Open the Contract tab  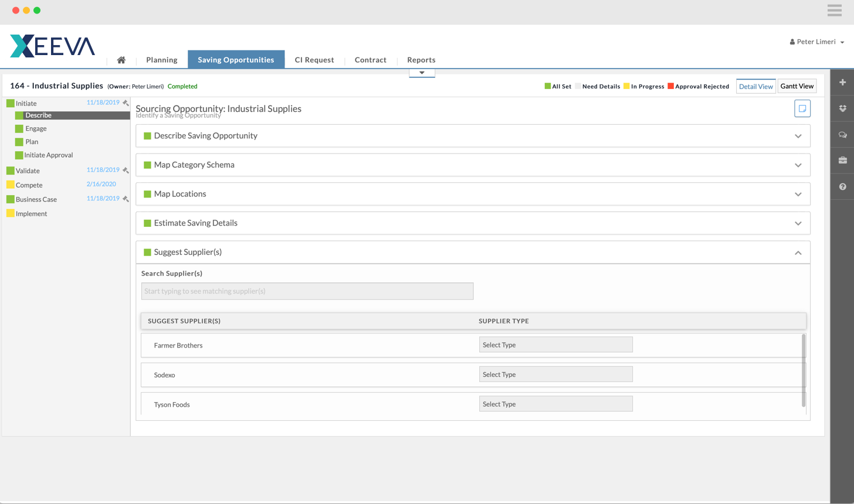click(370, 60)
